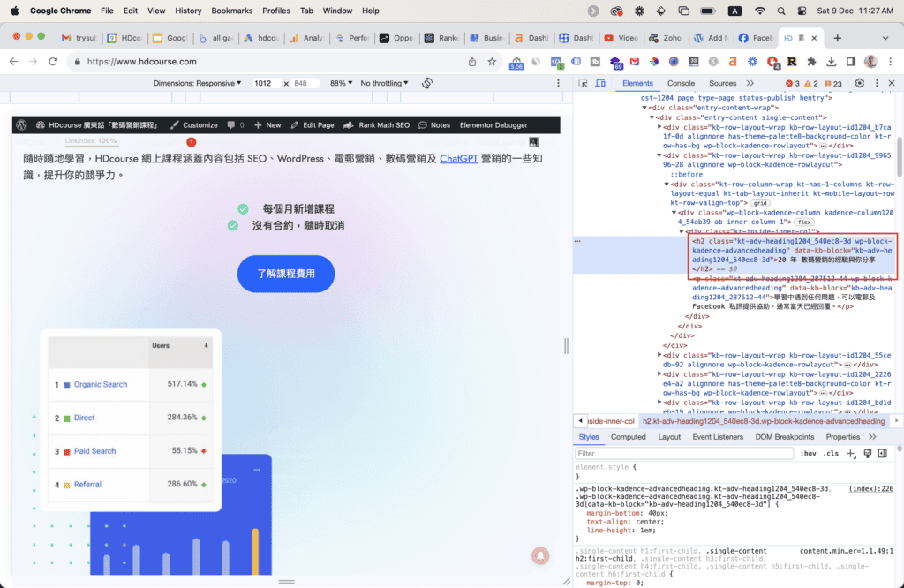Image resolution: width=904 pixels, height=588 pixels.
Task: Toggle the rendering emulation icon in Styles bar
Action: point(868,453)
